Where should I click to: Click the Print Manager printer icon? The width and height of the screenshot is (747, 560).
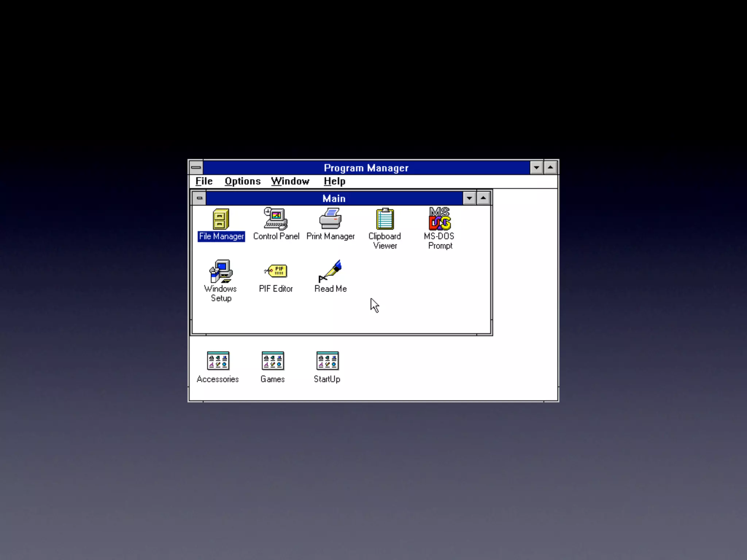(x=330, y=219)
